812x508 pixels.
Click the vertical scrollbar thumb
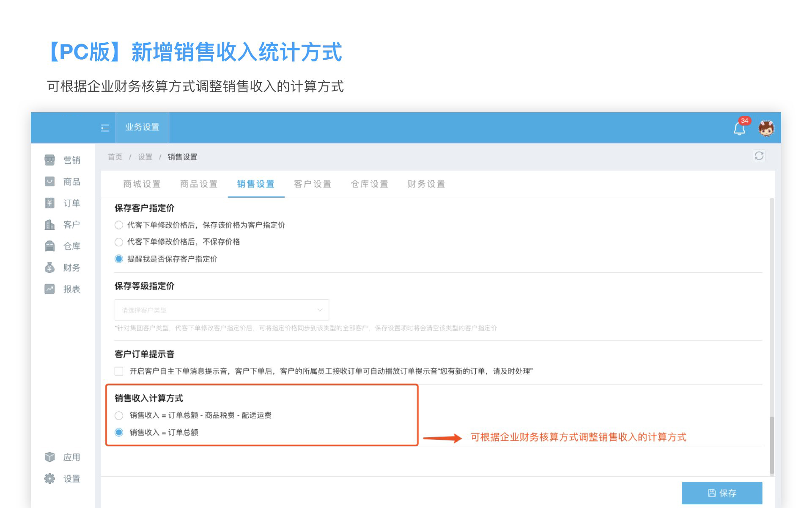click(x=771, y=444)
